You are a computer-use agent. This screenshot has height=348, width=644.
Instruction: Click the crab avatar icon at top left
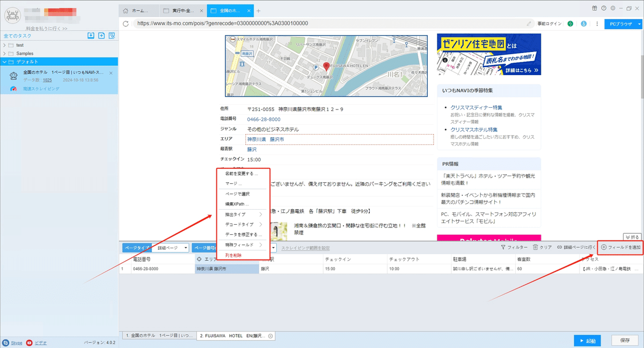[x=13, y=14]
